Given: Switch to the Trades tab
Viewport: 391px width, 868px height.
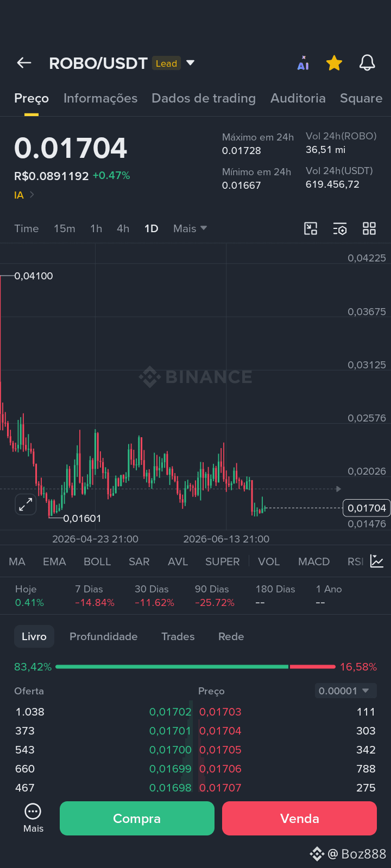Looking at the screenshot, I should (x=178, y=636).
